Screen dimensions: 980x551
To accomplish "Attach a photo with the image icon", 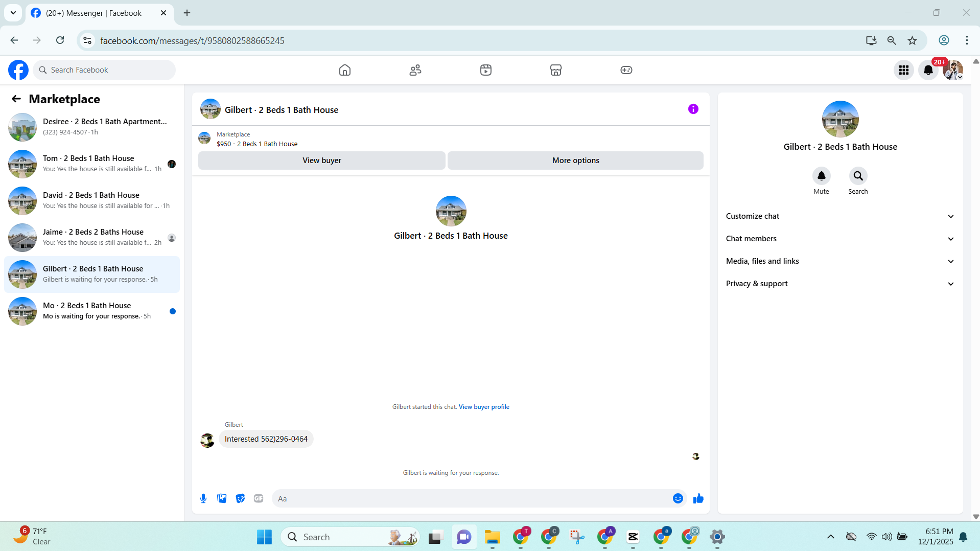I will click(222, 498).
